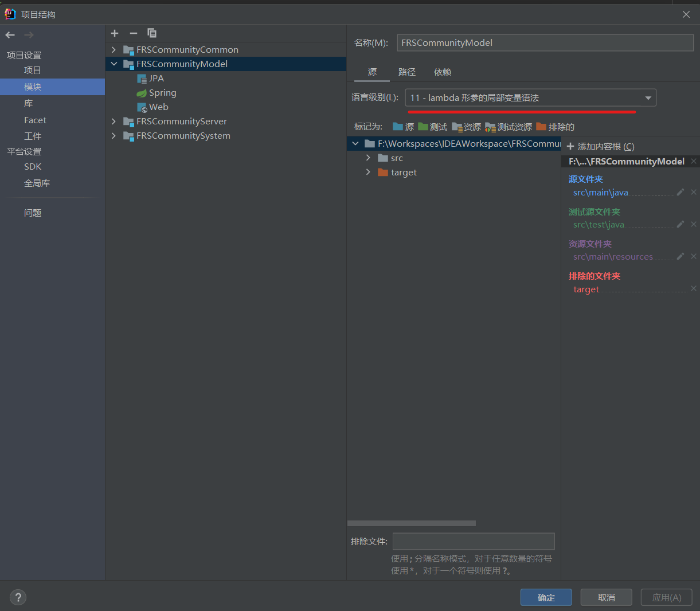Click src\main\resources path text
Viewport: 700px width, 611px height.
(x=613, y=257)
